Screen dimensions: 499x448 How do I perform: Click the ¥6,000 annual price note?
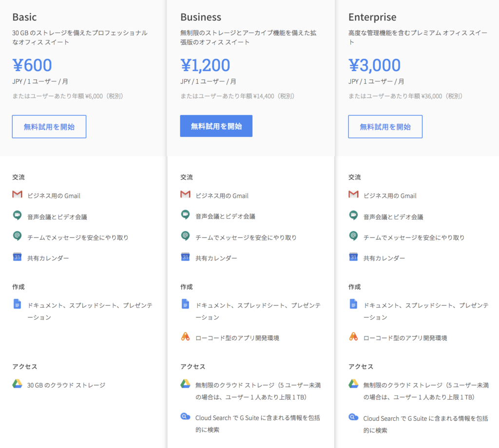67,96
